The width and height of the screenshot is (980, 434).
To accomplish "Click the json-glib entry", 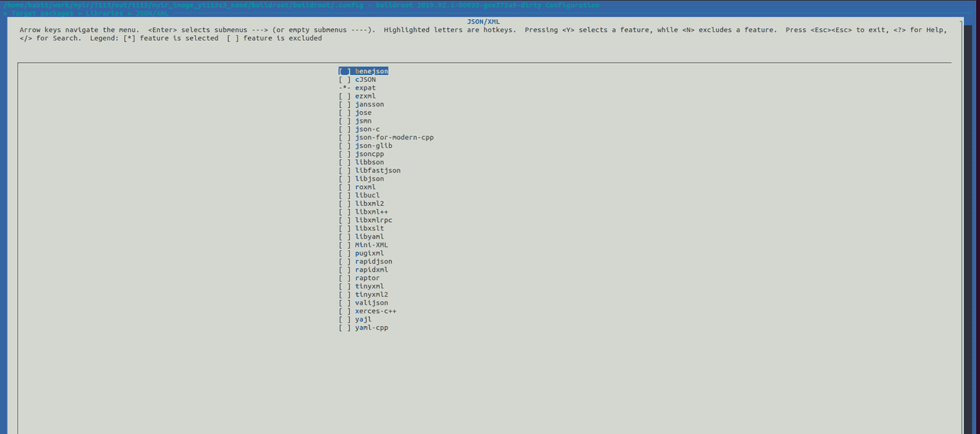I will tap(373, 145).
